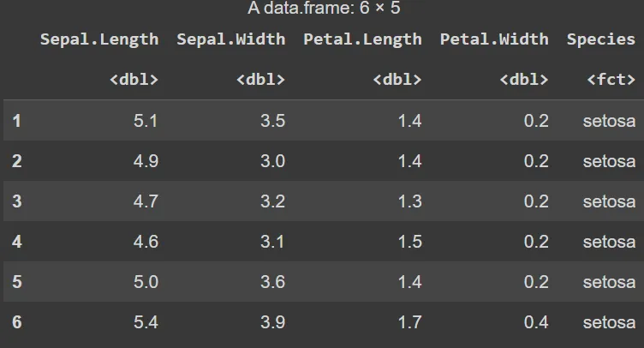Click the Sepal.Length column header
Image resolution: width=644 pixels, height=348 pixels.
tap(99, 39)
